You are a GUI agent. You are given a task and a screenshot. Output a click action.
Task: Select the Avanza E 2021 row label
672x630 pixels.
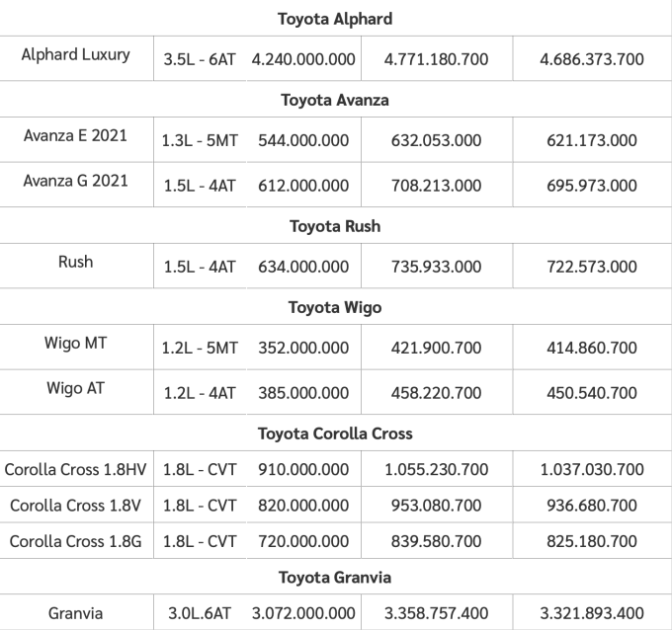point(75,135)
